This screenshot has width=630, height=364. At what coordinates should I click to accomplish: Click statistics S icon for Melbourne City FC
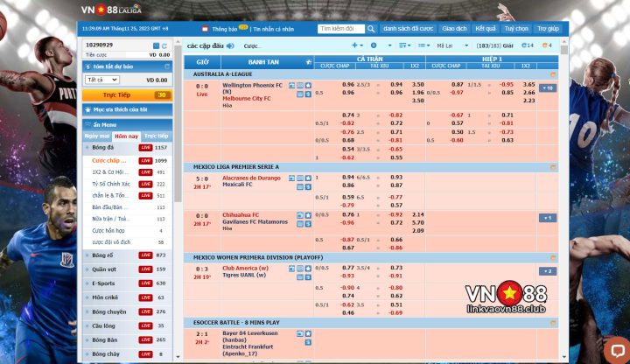308,94
